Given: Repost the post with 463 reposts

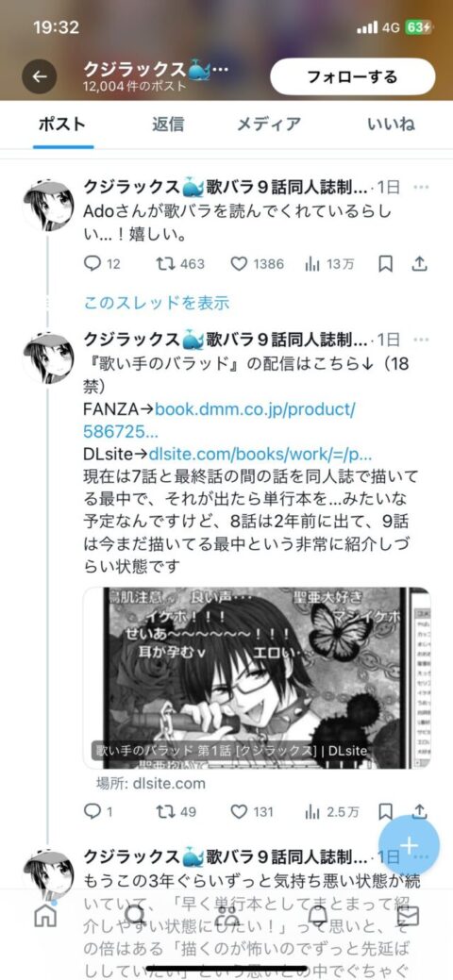Looking at the screenshot, I should [180, 264].
